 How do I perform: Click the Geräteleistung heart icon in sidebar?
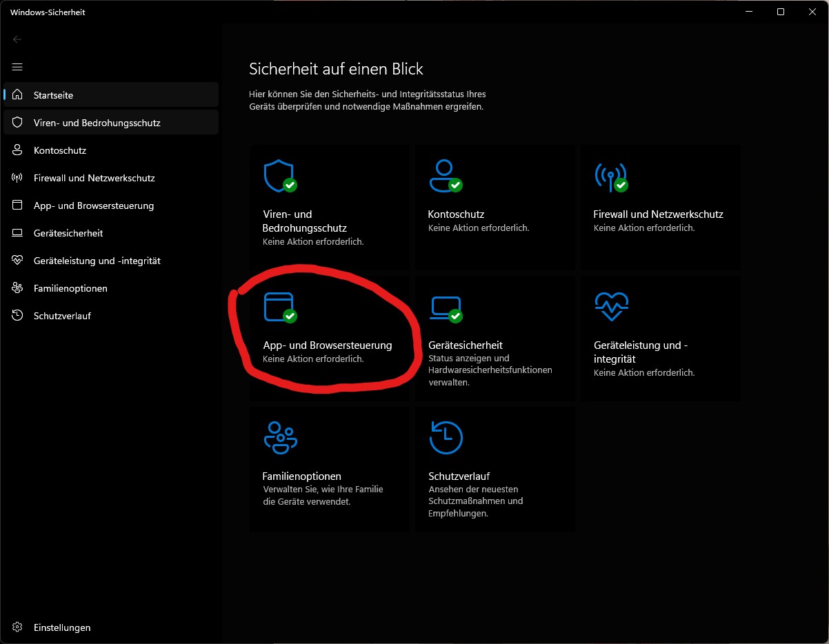[x=17, y=260]
